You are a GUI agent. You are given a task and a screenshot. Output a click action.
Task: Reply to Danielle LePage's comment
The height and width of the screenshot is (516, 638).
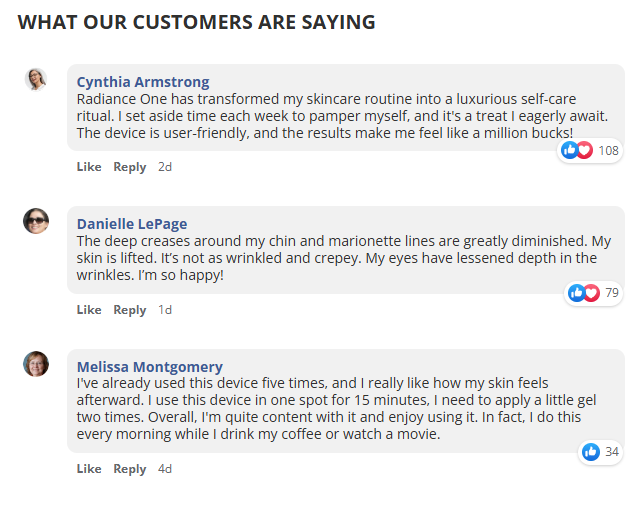pos(130,310)
